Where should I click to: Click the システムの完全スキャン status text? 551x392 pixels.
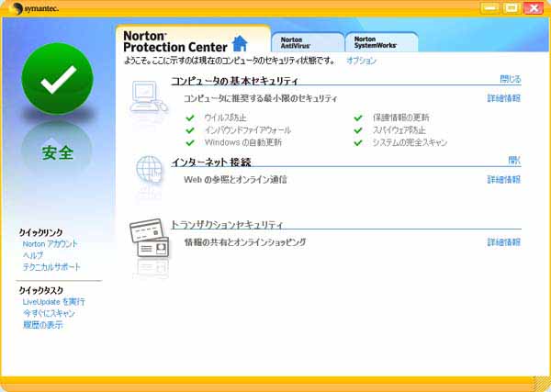pos(410,142)
